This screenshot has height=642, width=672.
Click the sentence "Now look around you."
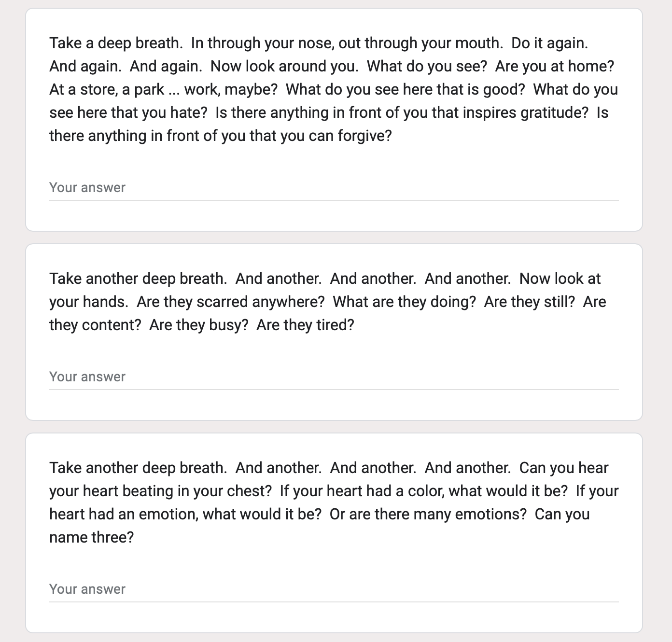coord(284,66)
